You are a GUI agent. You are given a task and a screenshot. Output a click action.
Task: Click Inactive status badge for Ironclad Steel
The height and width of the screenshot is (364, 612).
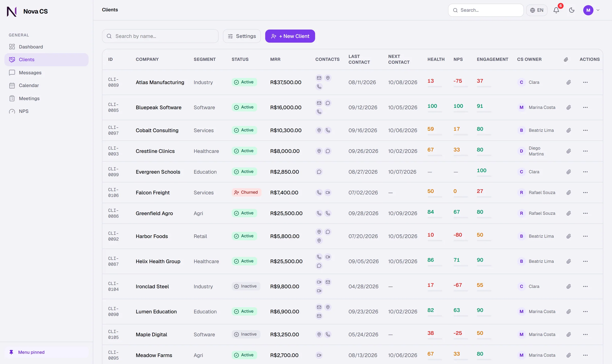click(x=246, y=286)
